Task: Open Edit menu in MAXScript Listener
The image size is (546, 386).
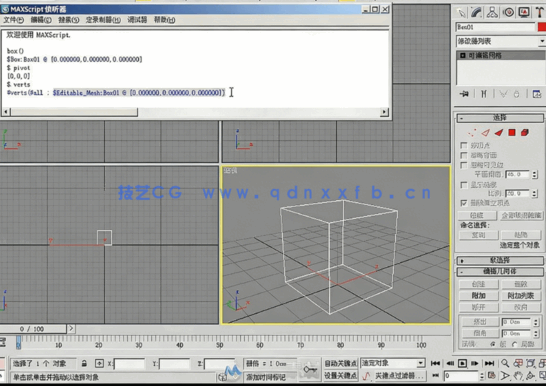Action: pos(41,20)
